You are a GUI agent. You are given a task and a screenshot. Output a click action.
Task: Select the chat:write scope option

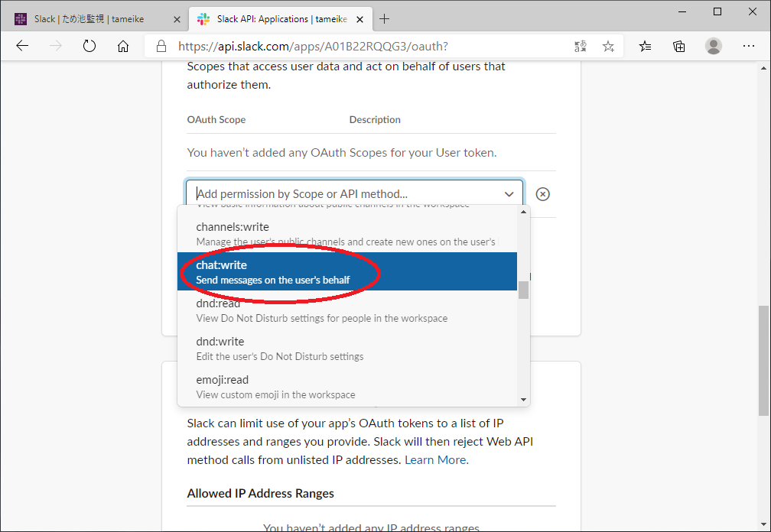(346, 272)
